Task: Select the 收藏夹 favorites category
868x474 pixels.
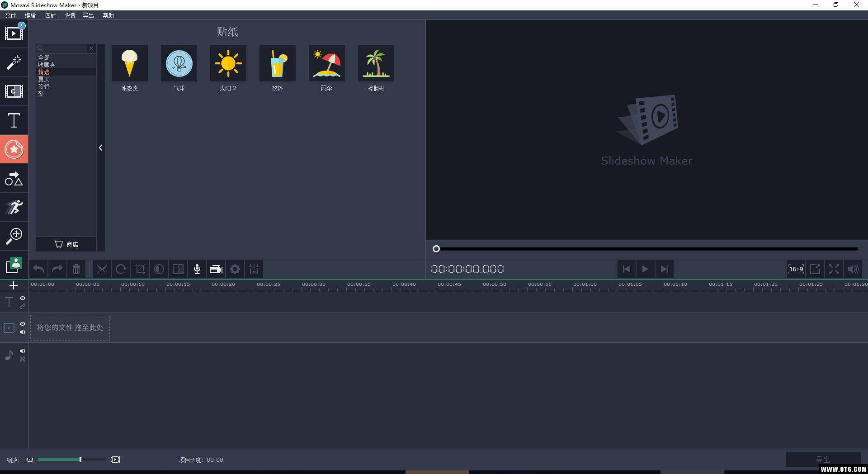Action: tap(66, 65)
